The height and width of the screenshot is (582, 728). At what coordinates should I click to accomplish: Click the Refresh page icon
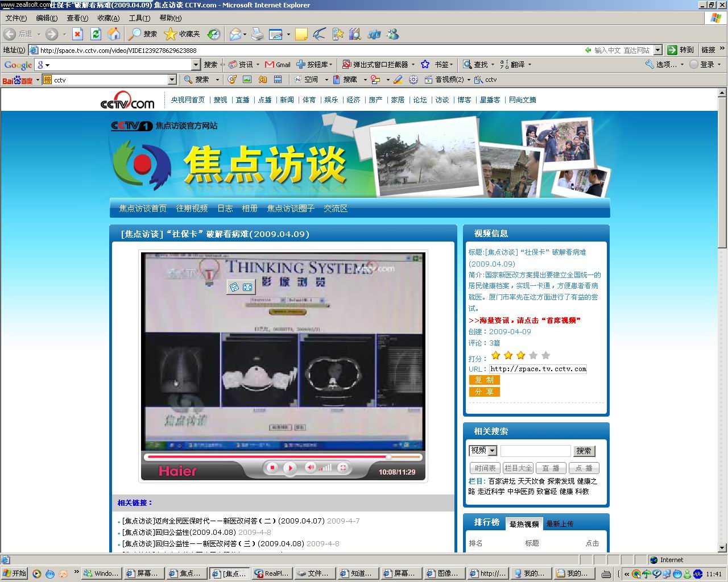pos(96,35)
